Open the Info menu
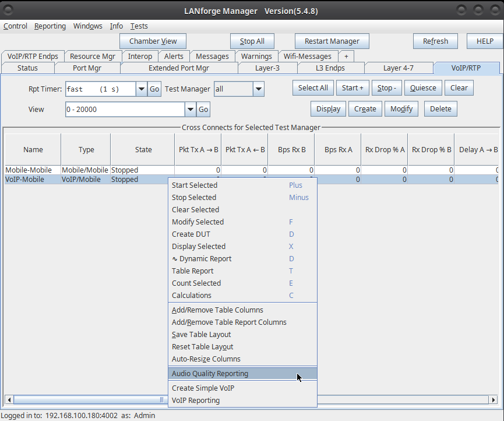504x421 pixels. coord(117,26)
